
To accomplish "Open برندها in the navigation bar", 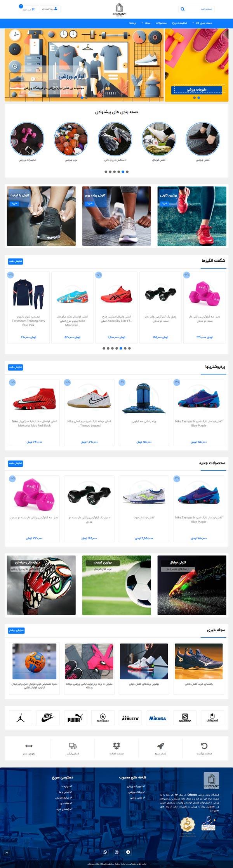I will 133,23.
